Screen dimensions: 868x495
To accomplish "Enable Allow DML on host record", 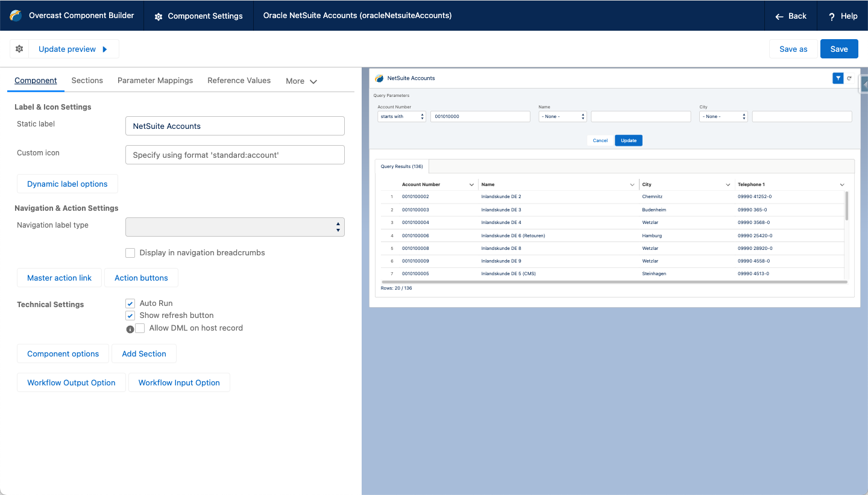I will click(140, 328).
